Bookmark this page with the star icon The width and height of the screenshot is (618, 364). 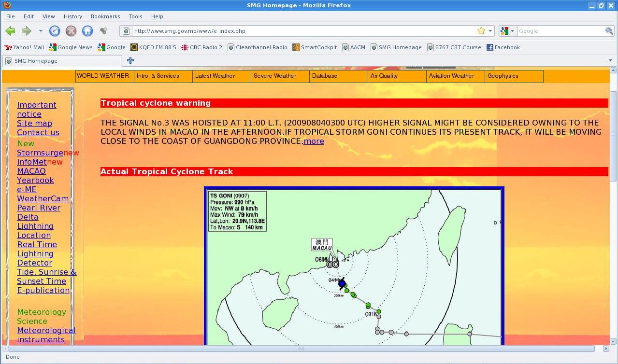pos(481,31)
